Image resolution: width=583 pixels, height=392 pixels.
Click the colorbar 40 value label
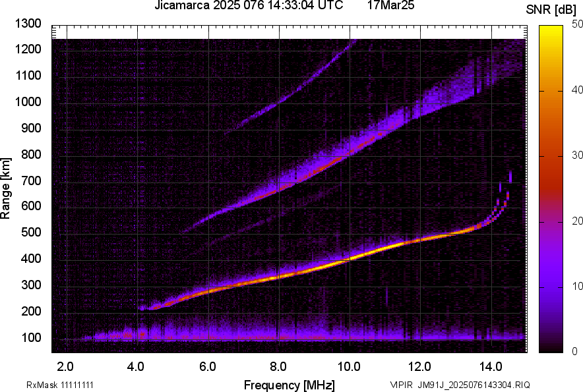[x=577, y=90]
